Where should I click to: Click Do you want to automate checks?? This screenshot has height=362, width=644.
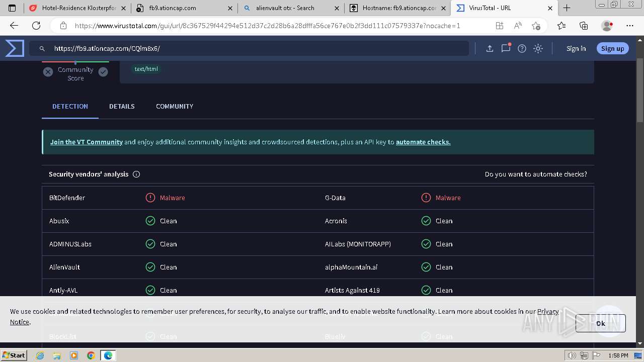(536, 174)
